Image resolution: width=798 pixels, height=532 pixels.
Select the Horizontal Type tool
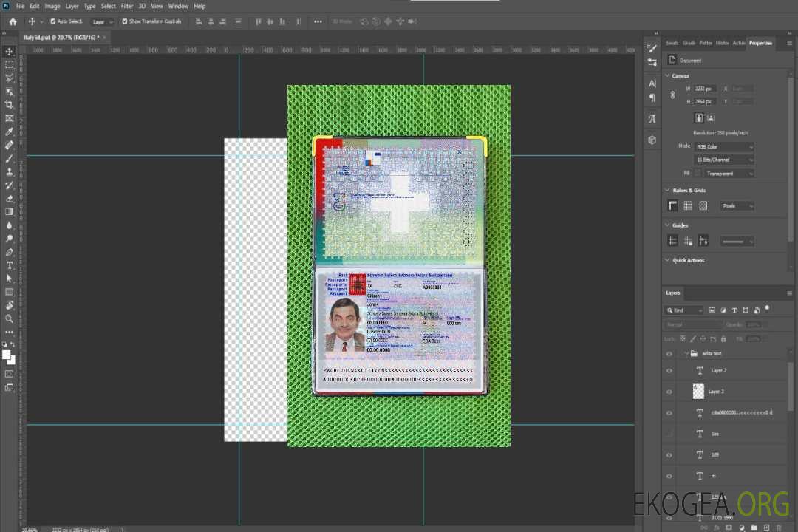tap(9, 265)
